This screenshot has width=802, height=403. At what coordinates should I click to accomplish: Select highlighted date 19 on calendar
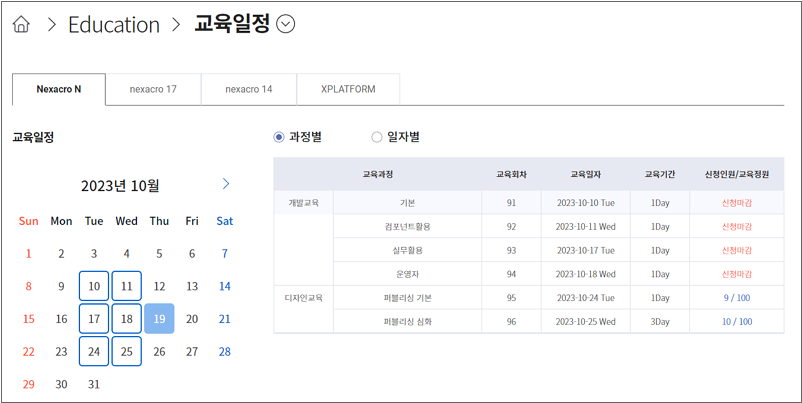pos(159,319)
